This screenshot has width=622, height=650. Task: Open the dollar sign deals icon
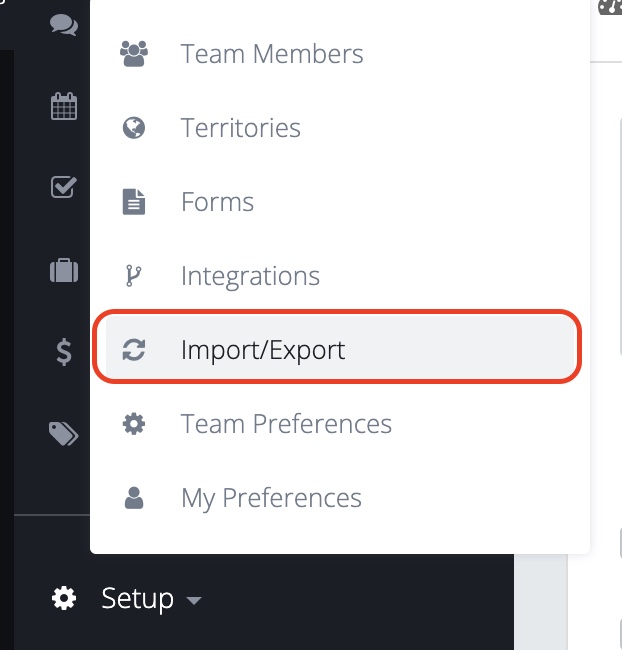tap(64, 352)
